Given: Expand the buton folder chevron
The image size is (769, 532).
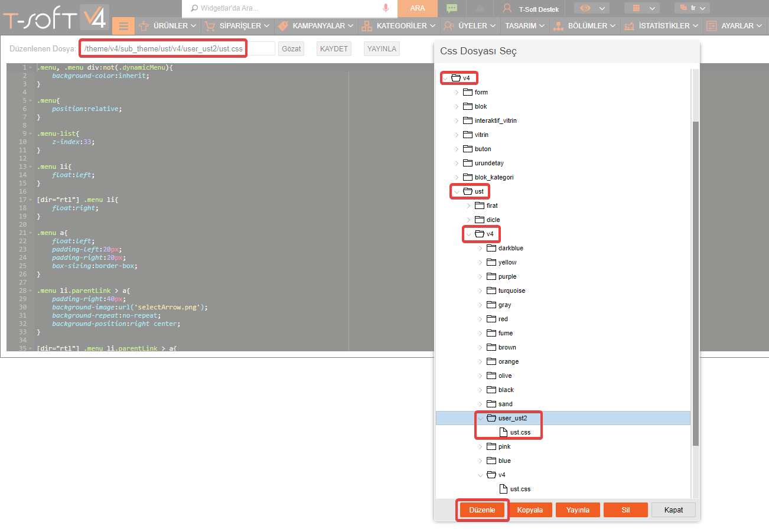Looking at the screenshot, I should 457,149.
